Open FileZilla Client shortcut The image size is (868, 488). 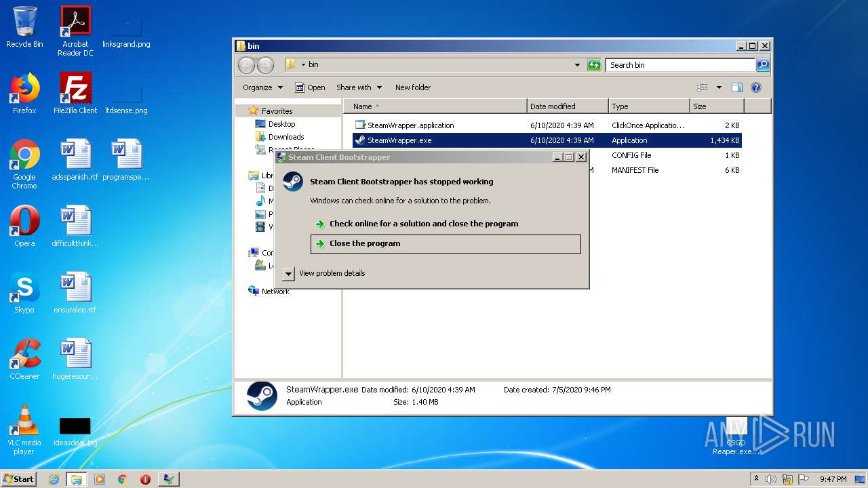(x=75, y=94)
